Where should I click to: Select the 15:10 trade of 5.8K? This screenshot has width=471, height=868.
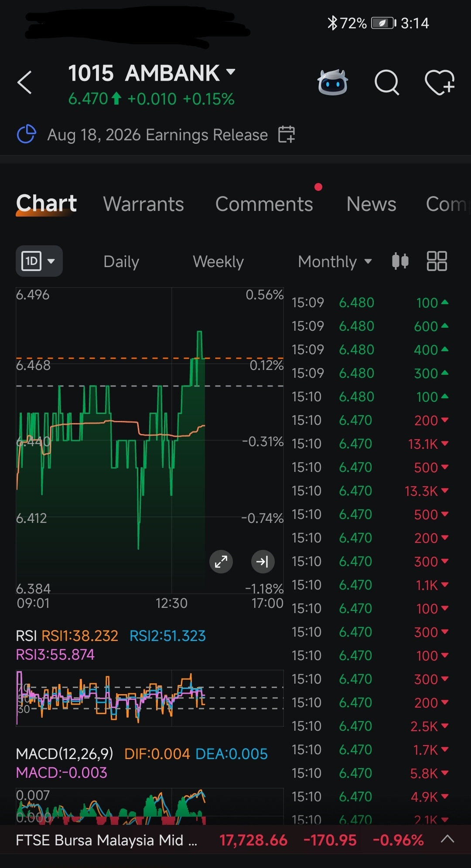coord(370,773)
